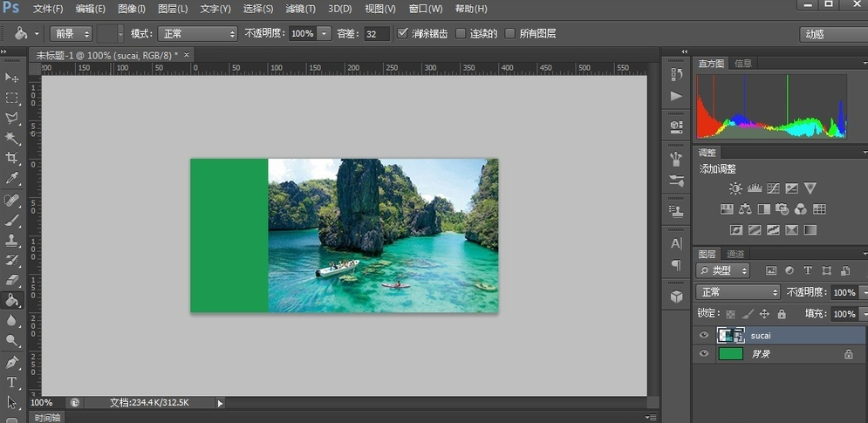Screen dimensions: 868x423
Task: Select the Eraser tool
Action: tap(12, 280)
